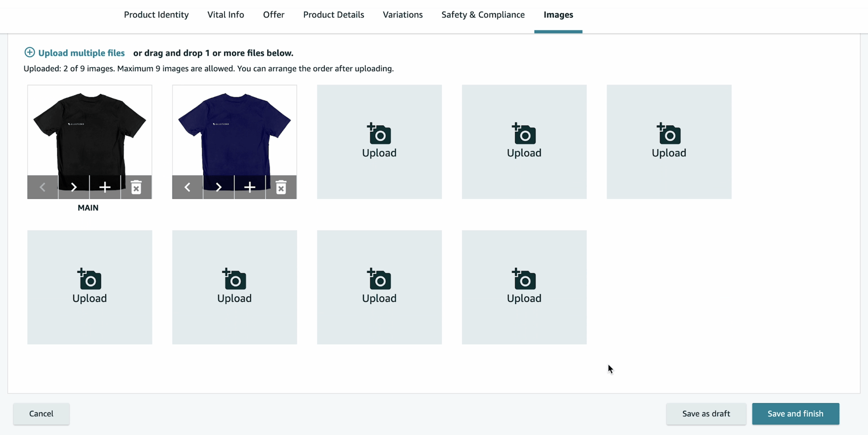
Task: Open the Offer tab
Action: coord(273,14)
